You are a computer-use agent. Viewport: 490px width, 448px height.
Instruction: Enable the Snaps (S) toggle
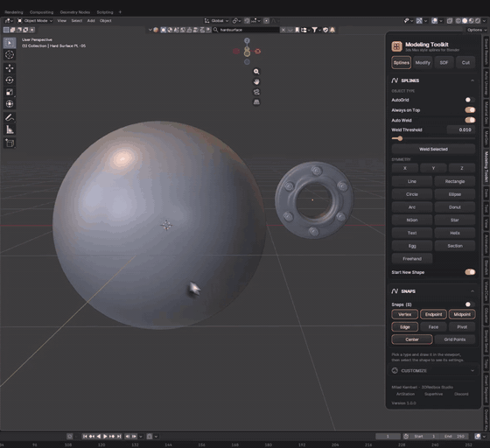tap(470, 304)
